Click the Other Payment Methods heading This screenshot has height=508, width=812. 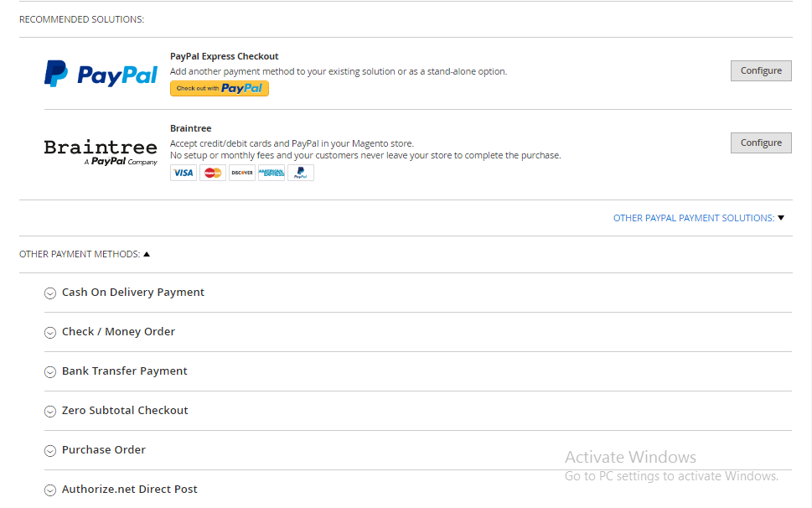click(80, 254)
